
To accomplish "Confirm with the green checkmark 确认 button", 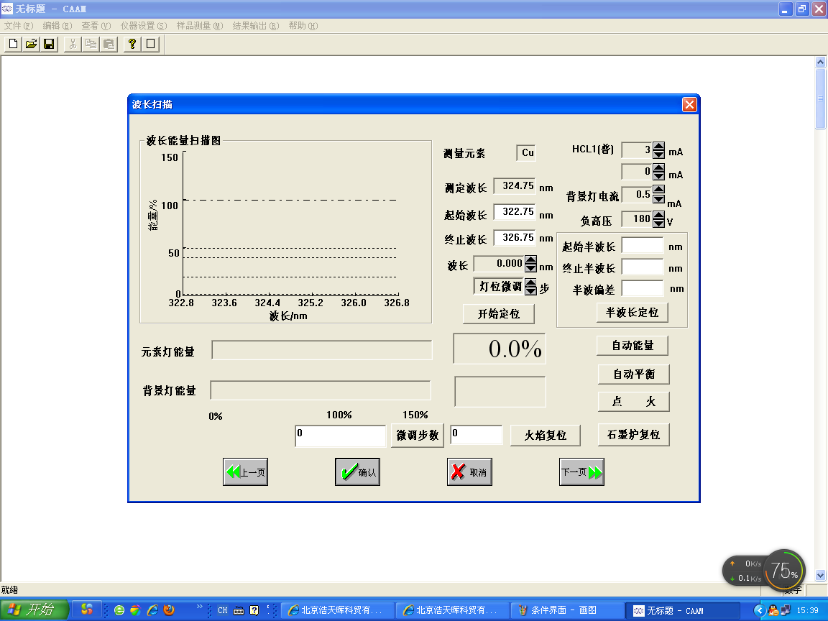I will tap(357, 473).
